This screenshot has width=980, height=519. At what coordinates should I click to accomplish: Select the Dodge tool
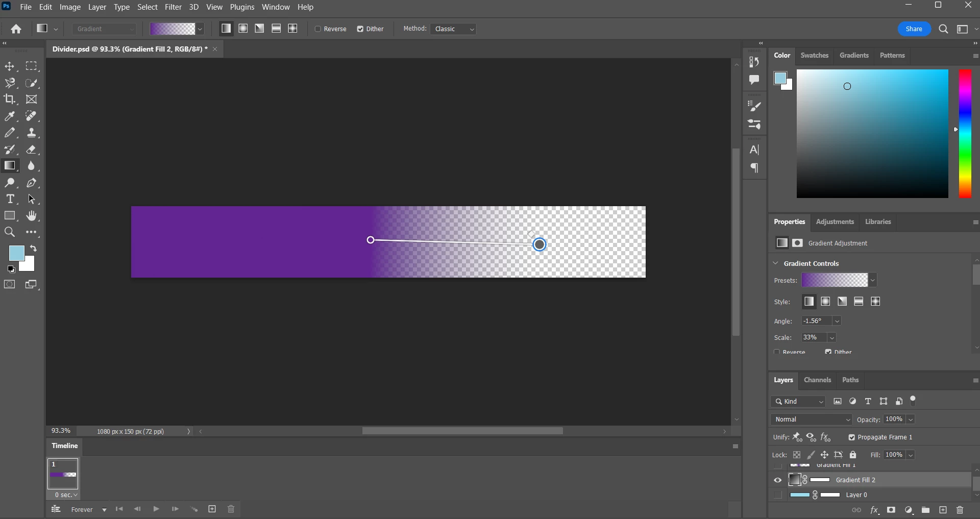coord(10,183)
